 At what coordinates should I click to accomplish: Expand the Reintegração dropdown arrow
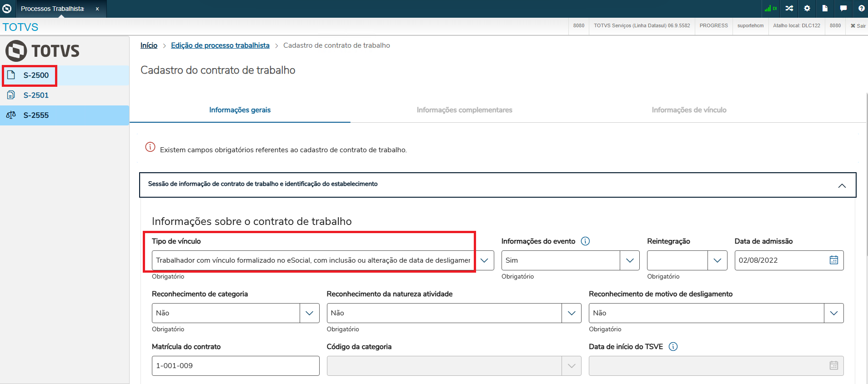point(717,260)
